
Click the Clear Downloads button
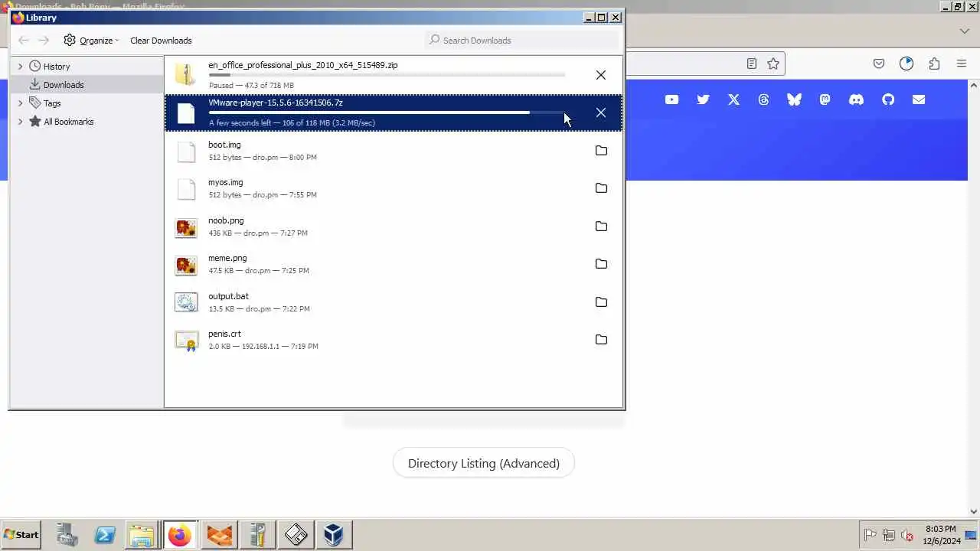point(161,41)
